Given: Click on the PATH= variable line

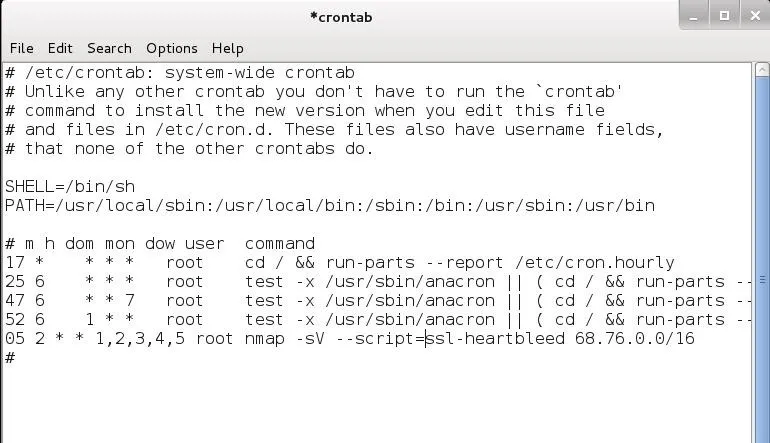Looking at the screenshot, I should point(330,205).
